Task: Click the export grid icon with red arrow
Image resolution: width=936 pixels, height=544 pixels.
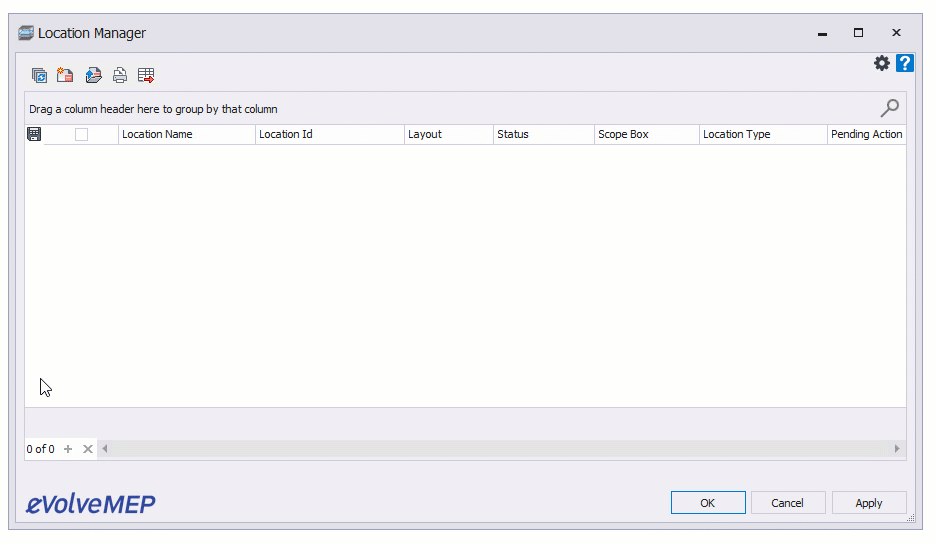Action: 146,75
